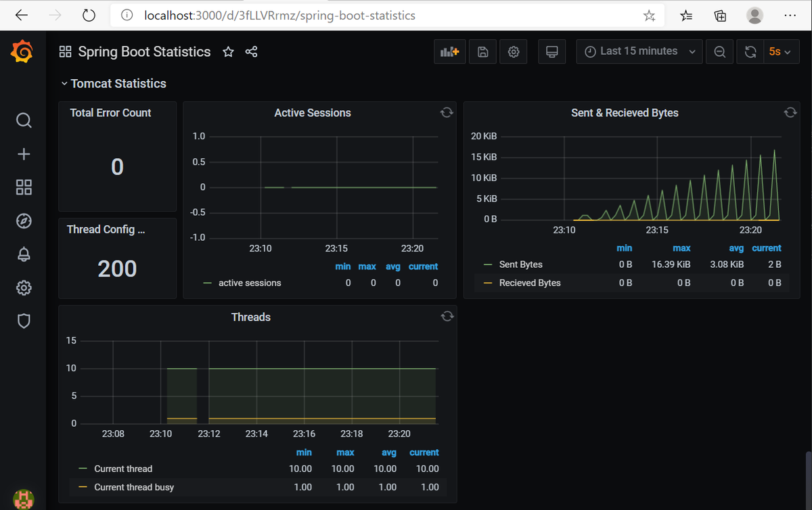Toggle the Recieved Bytes legend series
Image resolution: width=812 pixels, height=510 pixels.
click(530, 283)
